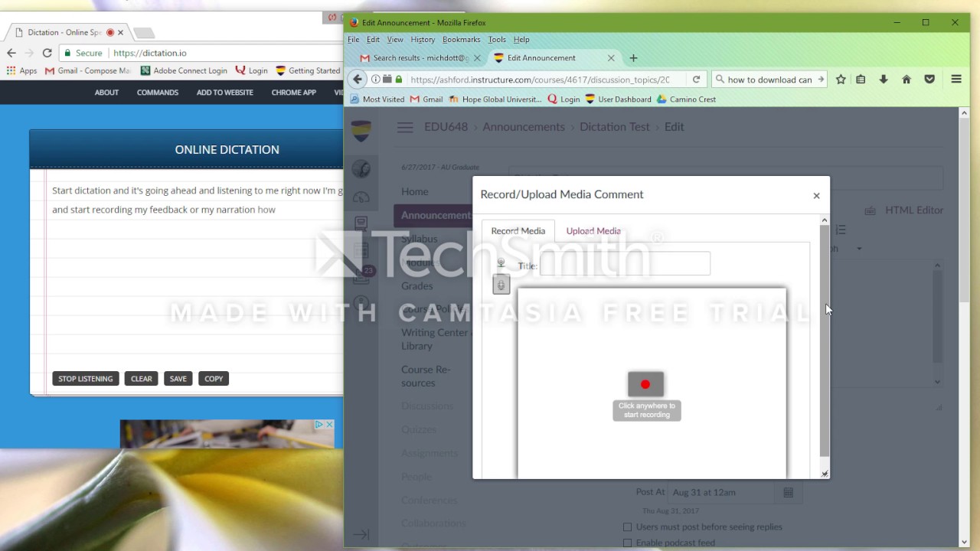Image resolution: width=980 pixels, height=551 pixels.
Task: Open the Firefox hamburger menu
Action: [956, 79]
